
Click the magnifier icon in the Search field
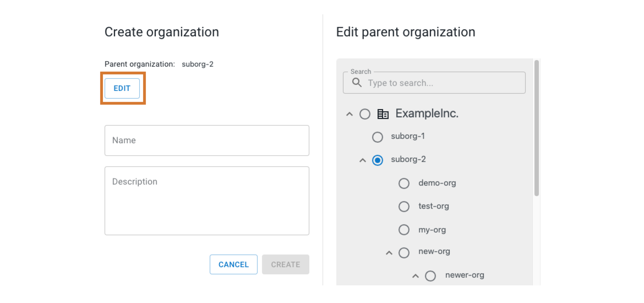tap(357, 83)
